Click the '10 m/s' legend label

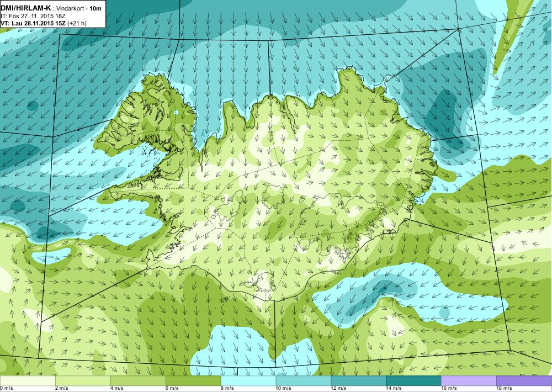click(x=283, y=389)
